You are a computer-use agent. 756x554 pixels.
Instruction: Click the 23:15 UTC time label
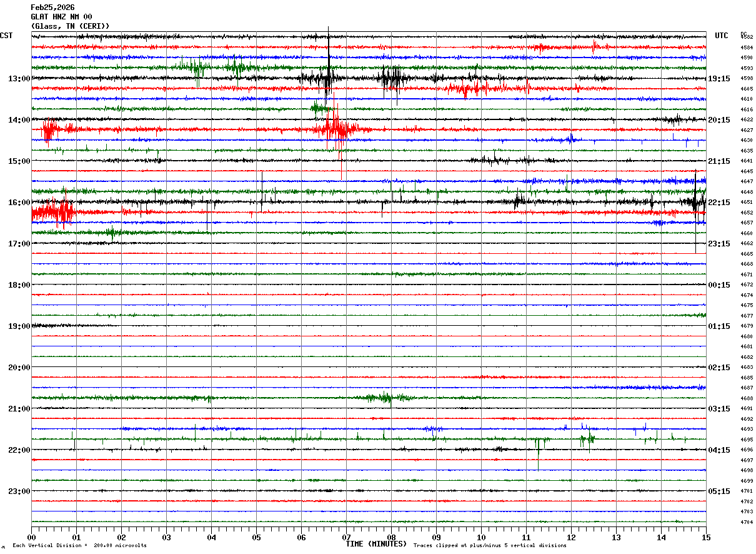click(x=719, y=244)
